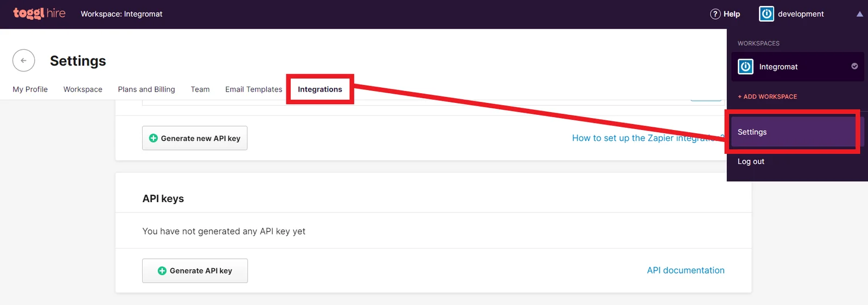Click the Generate API key button

(195, 271)
